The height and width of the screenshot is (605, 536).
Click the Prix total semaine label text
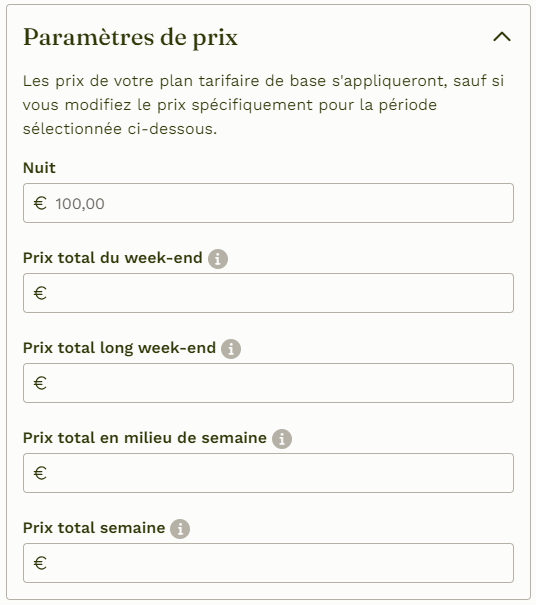coord(94,528)
